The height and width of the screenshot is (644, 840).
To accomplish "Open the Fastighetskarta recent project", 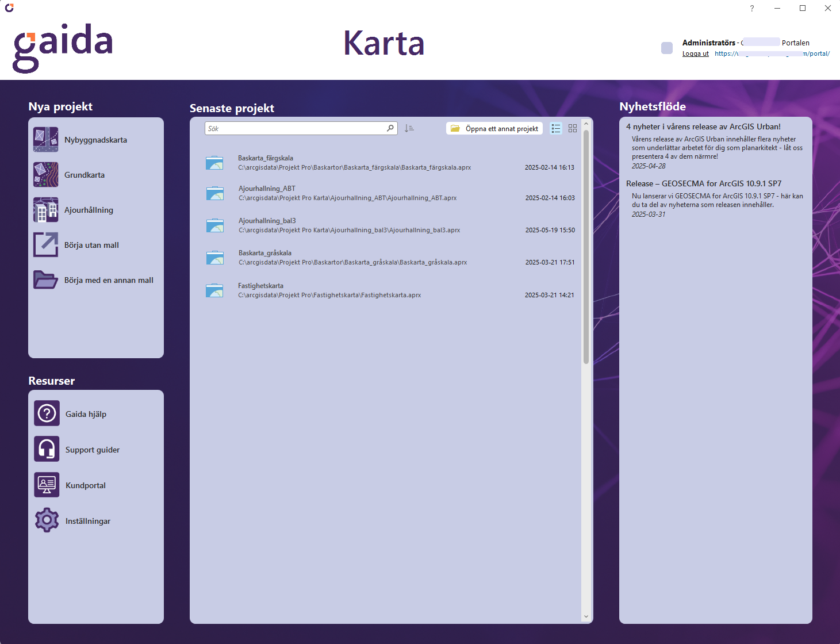I will click(260, 286).
